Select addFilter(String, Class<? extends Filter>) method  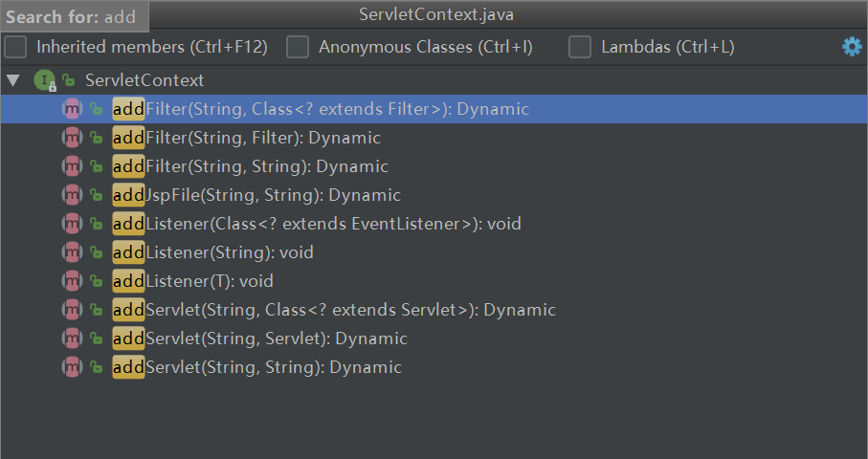click(321, 109)
